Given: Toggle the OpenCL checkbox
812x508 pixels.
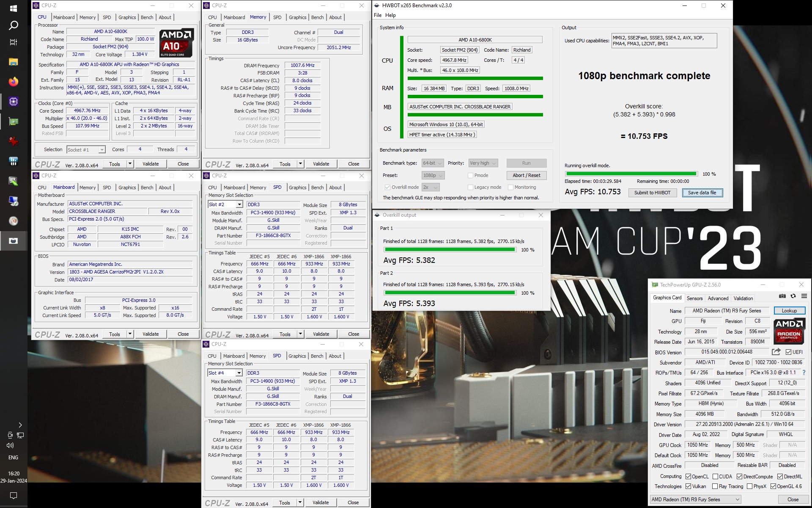Looking at the screenshot, I should [x=689, y=477].
